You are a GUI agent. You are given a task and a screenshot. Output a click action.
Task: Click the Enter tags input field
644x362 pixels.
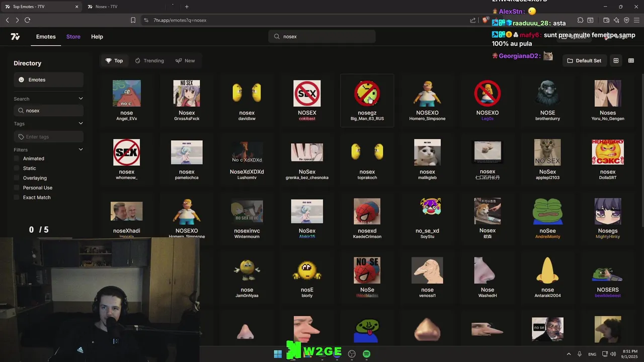[48, 137]
